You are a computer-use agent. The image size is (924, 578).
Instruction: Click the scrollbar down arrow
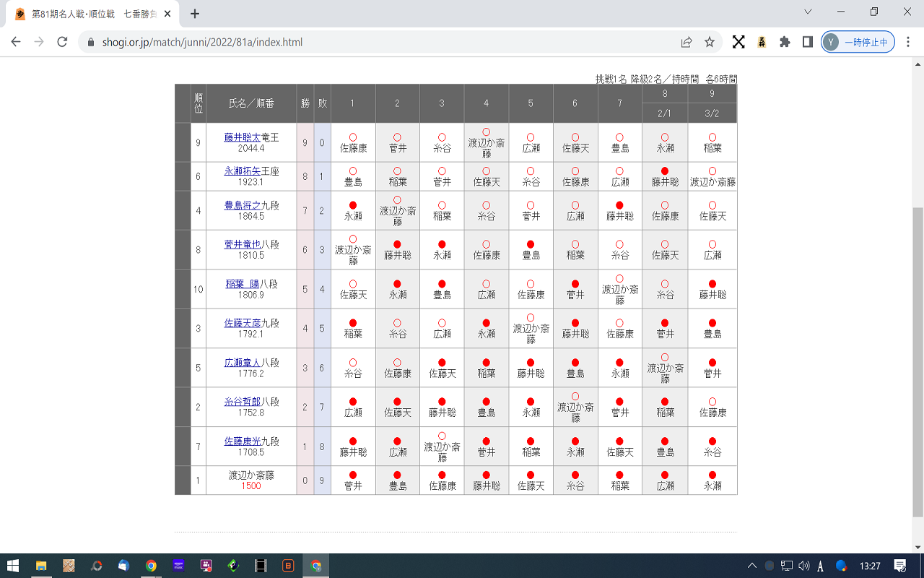coord(918,547)
